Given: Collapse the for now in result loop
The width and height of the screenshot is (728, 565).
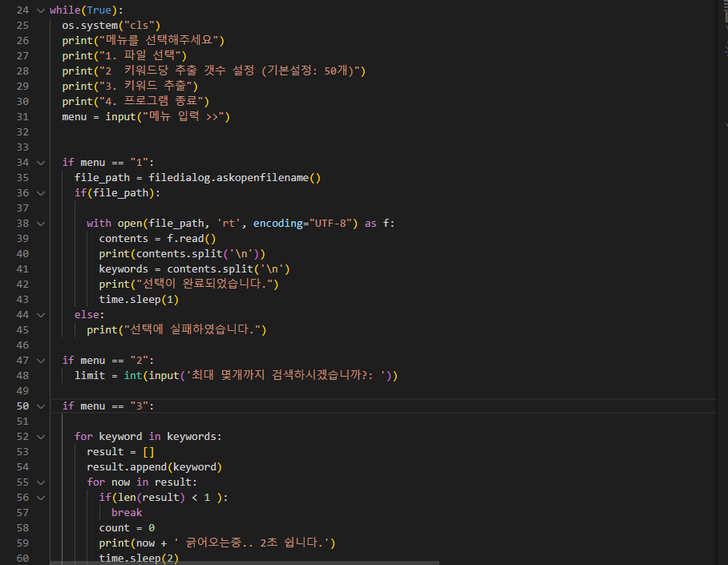Looking at the screenshot, I should (41, 482).
